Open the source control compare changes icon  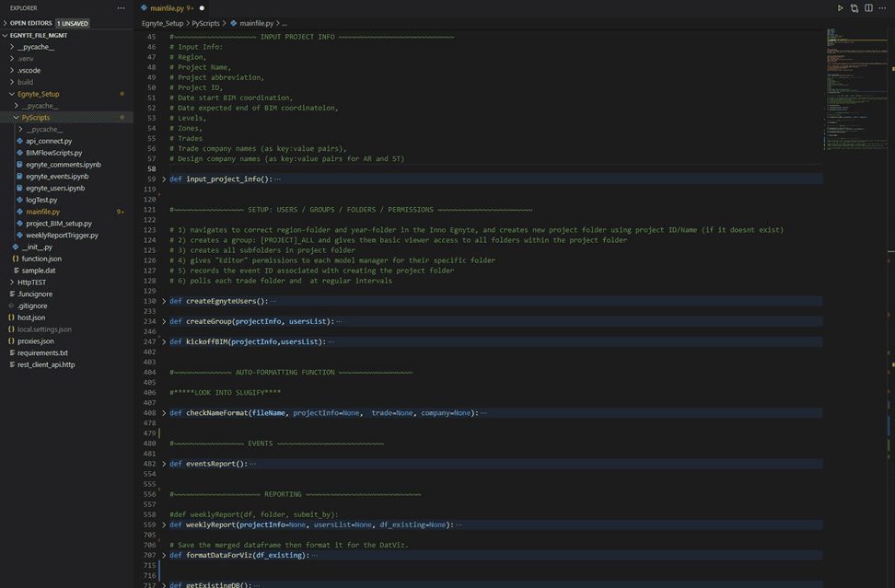tap(854, 8)
